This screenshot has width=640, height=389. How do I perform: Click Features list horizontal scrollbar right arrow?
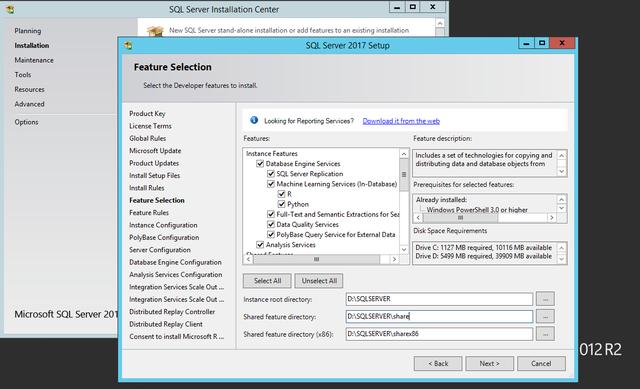click(394, 259)
